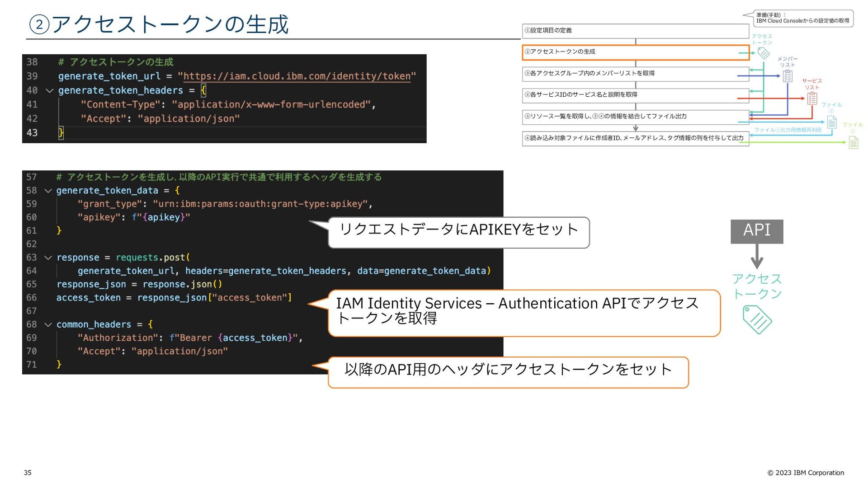Click the large green access token tag icon

pos(757,319)
